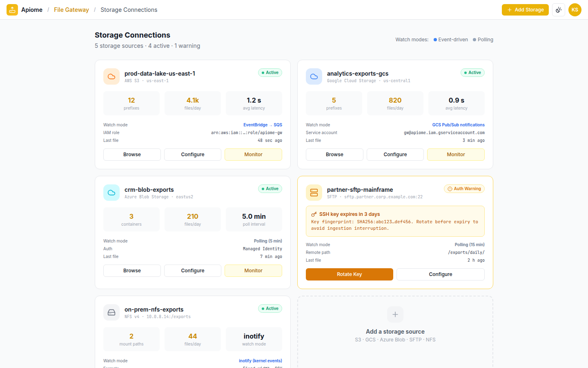The height and width of the screenshot is (368, 588).
Task: Click the Rotate Key button
Action: click(x=350, y=274)
